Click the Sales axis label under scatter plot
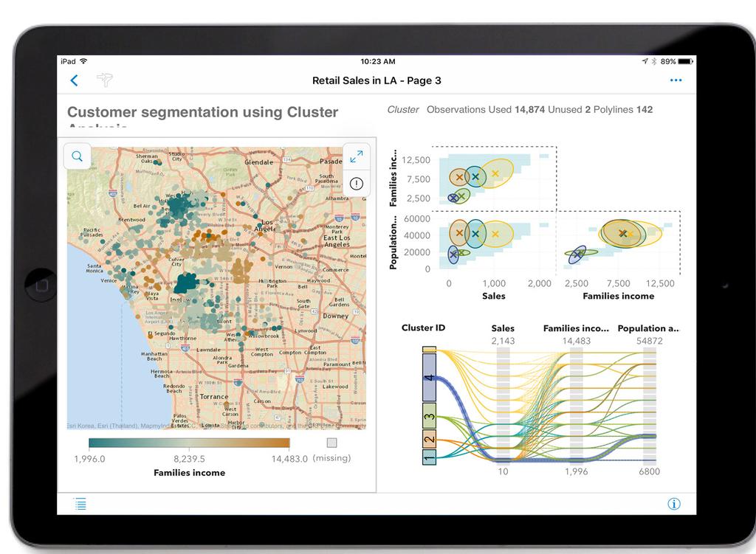The height and width of the screenshot is (554, 756). (x=494, y=296)
